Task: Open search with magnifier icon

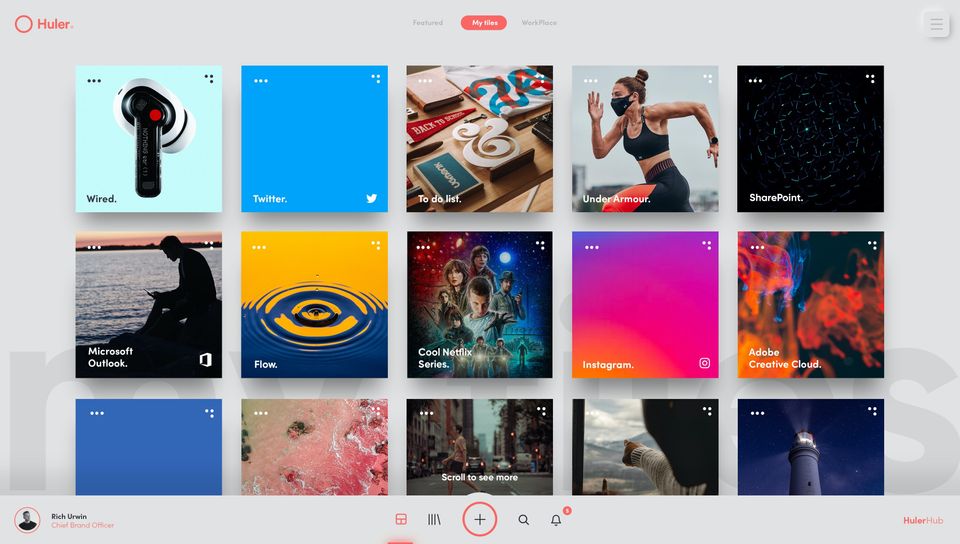Action: coord(523,520)
